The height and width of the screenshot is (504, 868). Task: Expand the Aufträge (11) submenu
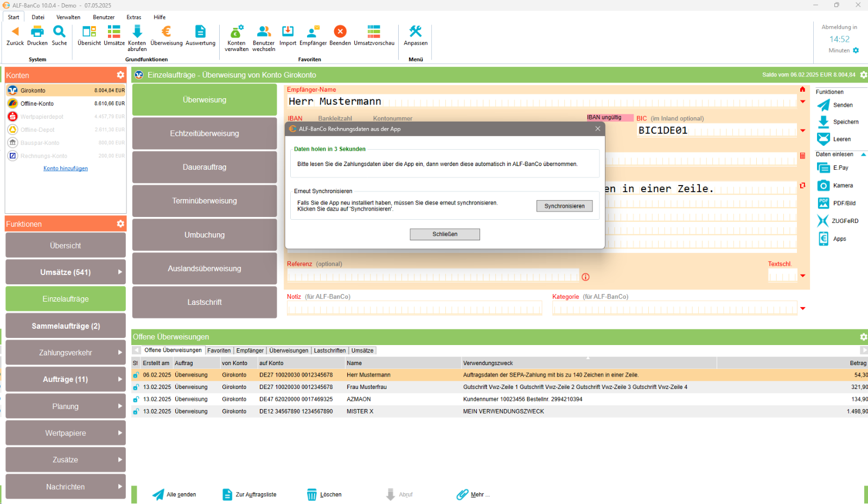[x=120, y=379]
